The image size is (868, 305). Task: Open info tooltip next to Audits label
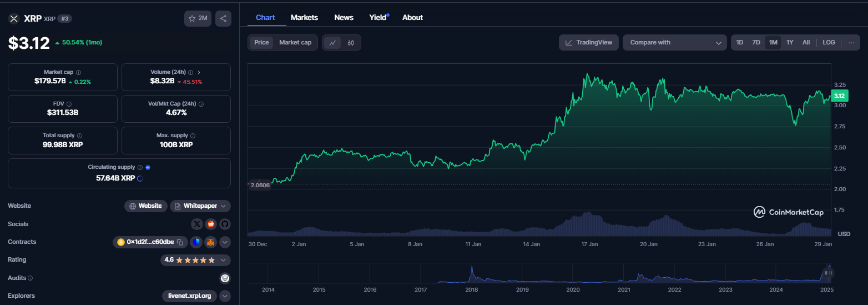(x=30, y=278)
